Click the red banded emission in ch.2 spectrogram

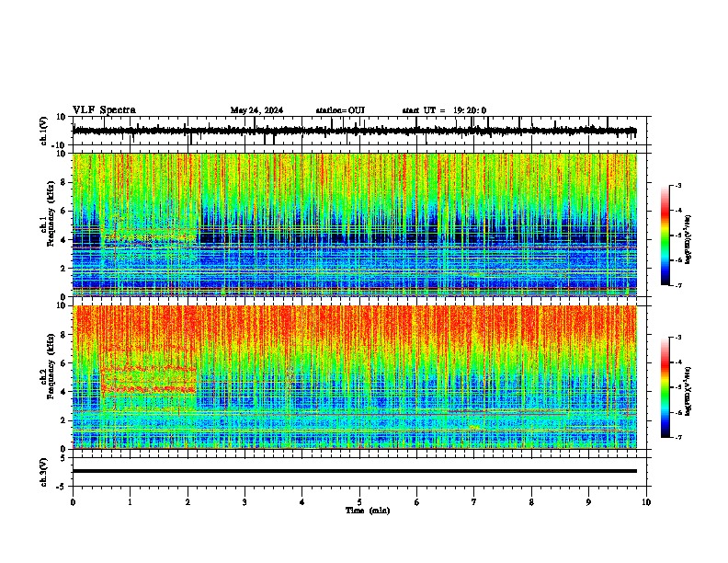149,388
